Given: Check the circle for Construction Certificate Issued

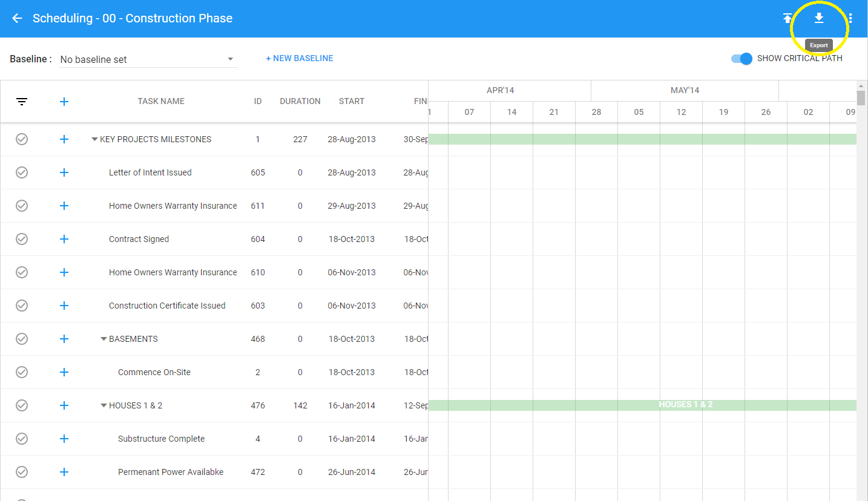Looking at the screenshot, I should coord(22,306).
